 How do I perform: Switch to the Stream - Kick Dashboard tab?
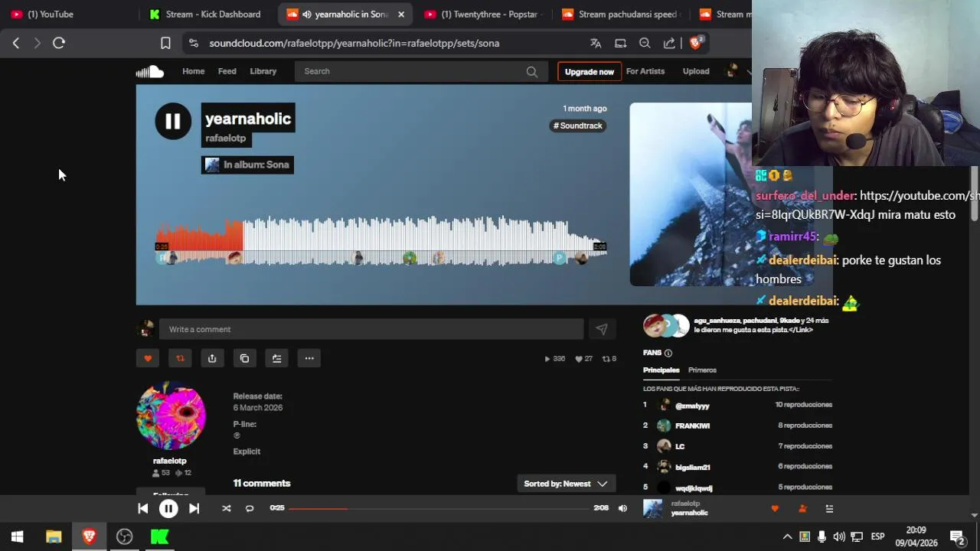(x=205, y=14)
